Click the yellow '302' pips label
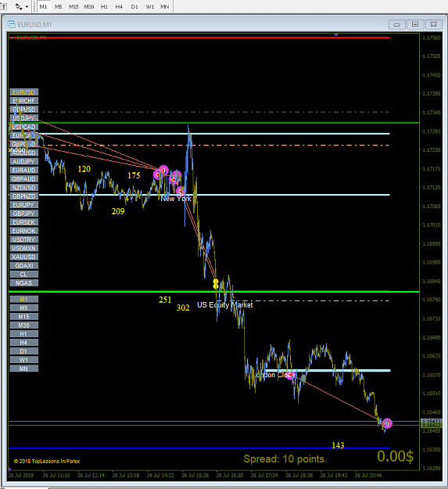Screen dimensions: 448x489 (x=183, y=307)
